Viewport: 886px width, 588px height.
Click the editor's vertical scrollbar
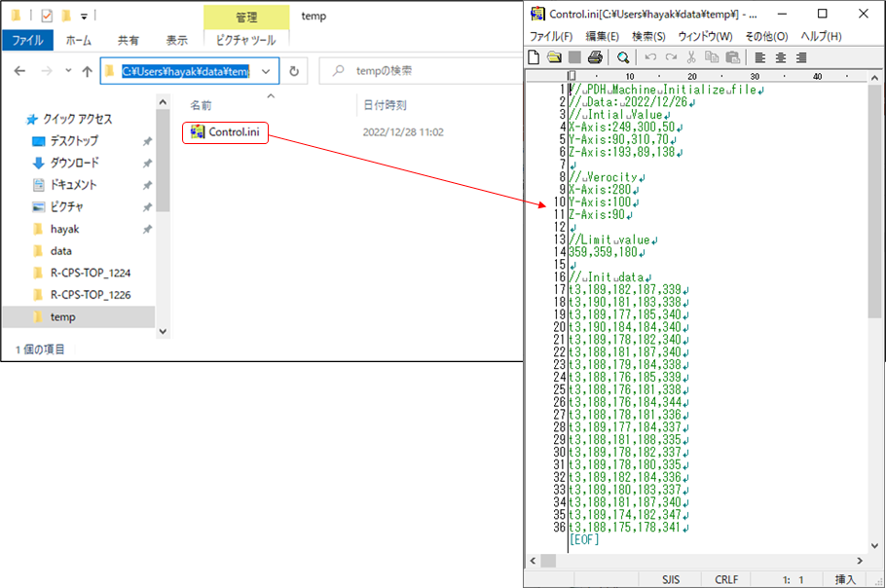pyautogui.click(x=874, y=292)
